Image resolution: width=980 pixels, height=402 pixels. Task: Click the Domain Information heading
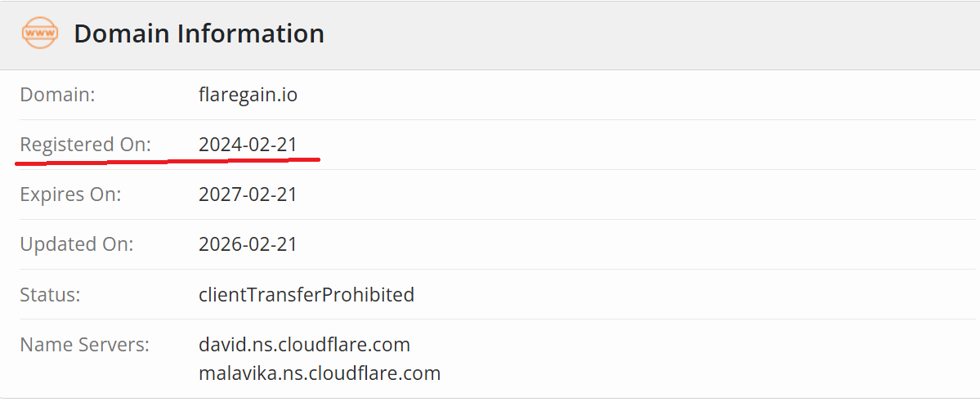click(x=199, y=33)
